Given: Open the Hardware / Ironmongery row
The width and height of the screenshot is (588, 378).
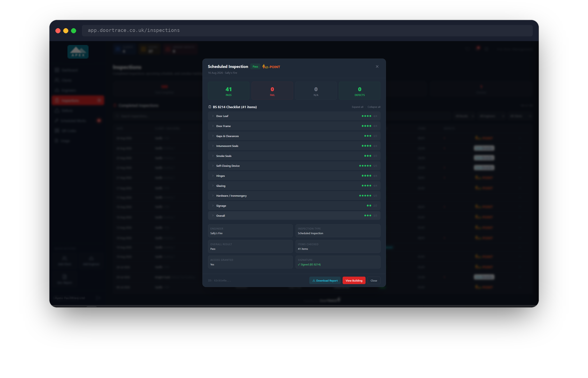Looking at the screenshot, I should click(x=294, y=196).
